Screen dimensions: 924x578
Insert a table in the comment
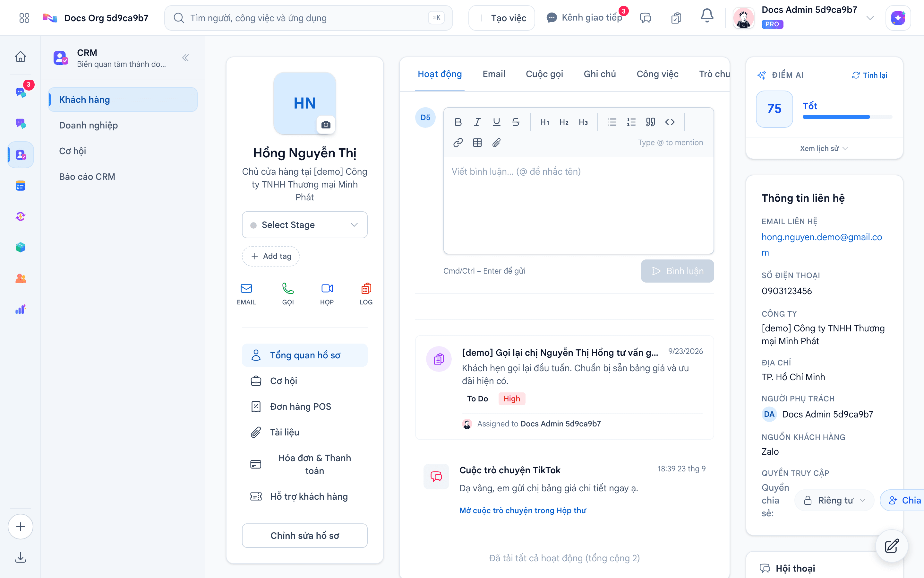(477, 143)
